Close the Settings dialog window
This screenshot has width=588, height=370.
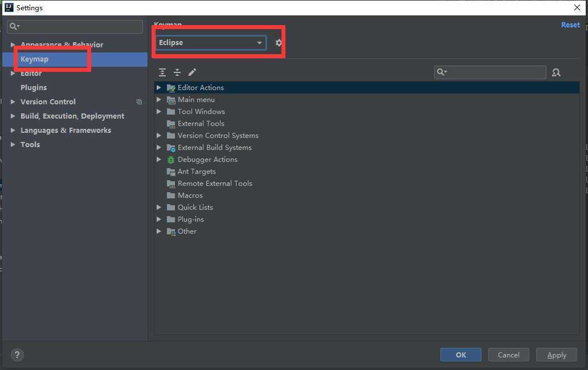tap(577, 7)
